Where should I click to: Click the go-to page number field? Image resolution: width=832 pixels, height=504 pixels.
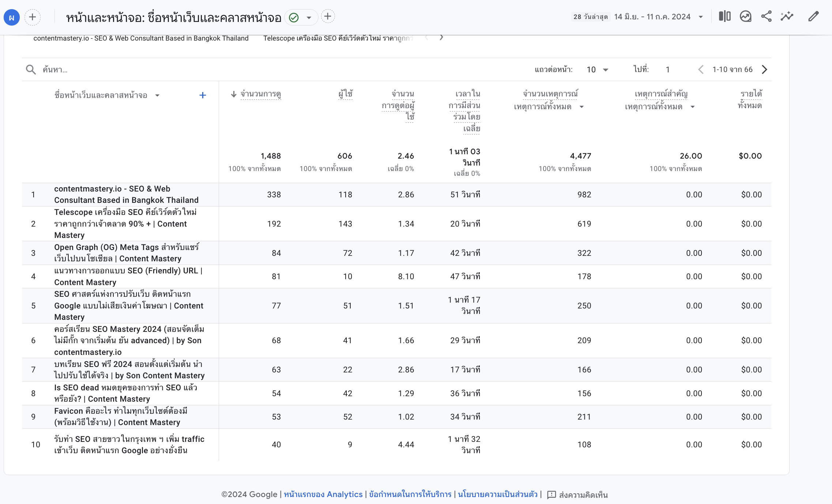pos(667,69)
